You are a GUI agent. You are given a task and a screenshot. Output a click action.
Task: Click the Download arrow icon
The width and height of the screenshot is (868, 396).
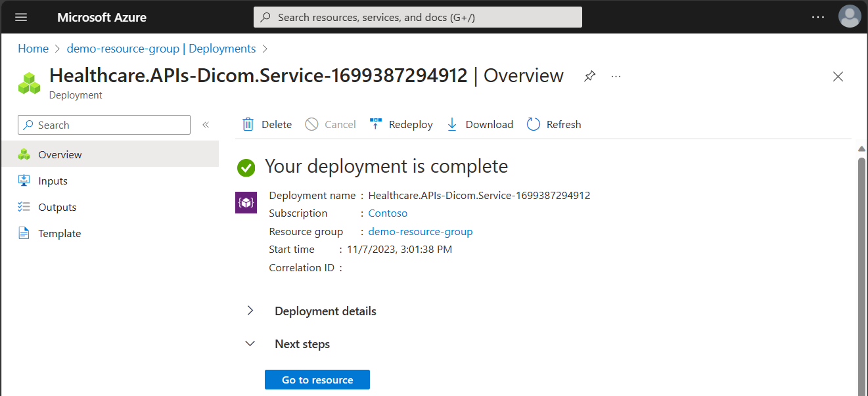point(452,124)
